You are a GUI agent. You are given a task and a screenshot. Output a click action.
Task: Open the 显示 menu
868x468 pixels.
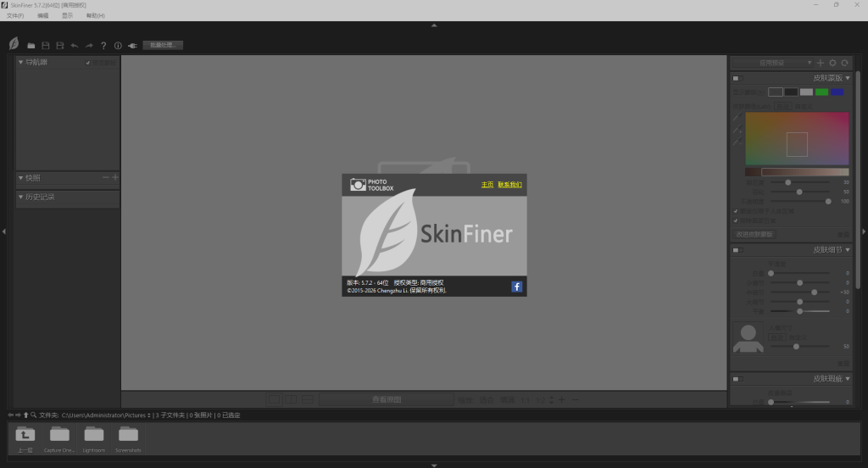pyautogui.click(x=67, y=15)
